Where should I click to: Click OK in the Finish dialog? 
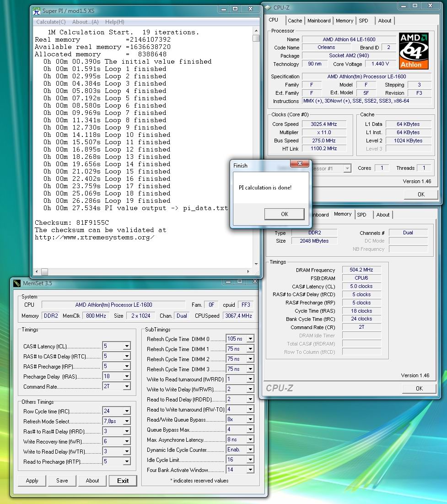click(x=285, y=214)
